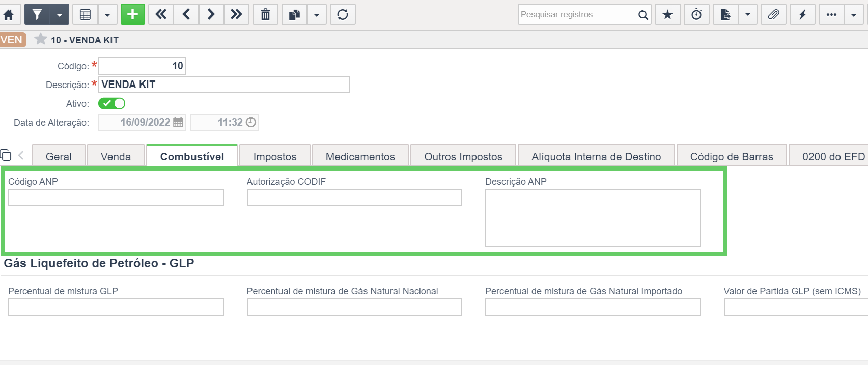Screen dimensions: 868x365
Task: Jump to the first record
Action: click(161, 14)
